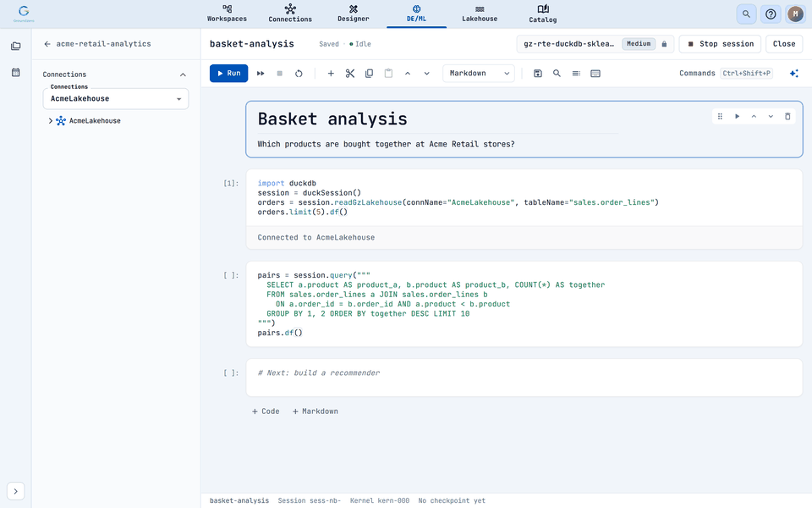This screenshot has width=812, height=508.
Task: Click the blue Run button
Action: [x=229, y=74]
